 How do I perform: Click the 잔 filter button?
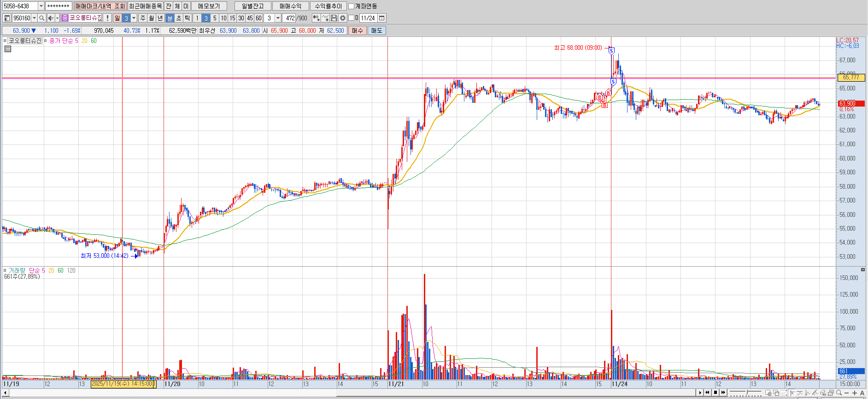pos(169,6)
